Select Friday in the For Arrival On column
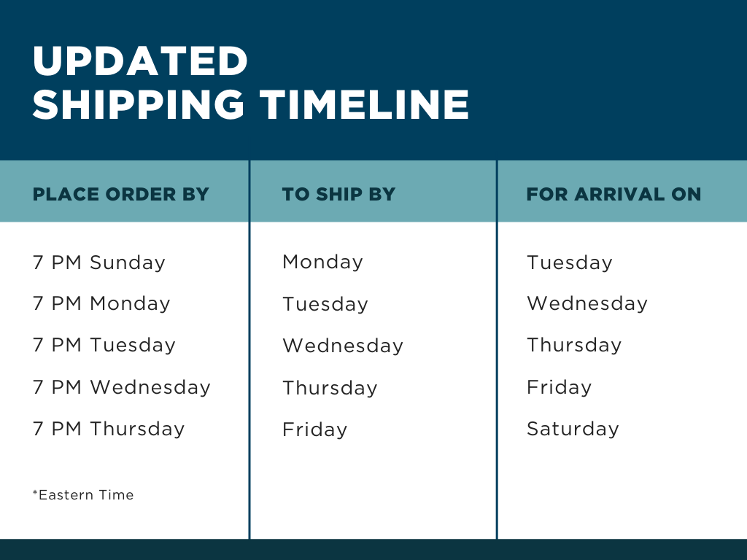 tap(559, 387)
